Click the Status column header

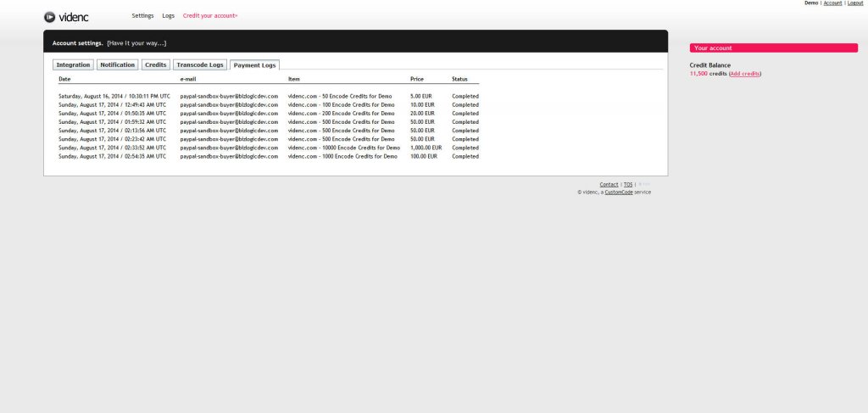tap(459, 79)
